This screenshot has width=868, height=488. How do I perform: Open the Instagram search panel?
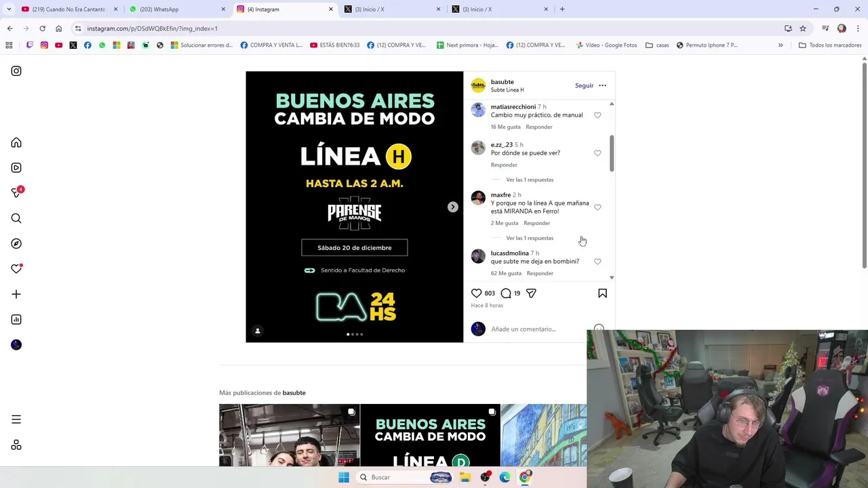(16, 218)
